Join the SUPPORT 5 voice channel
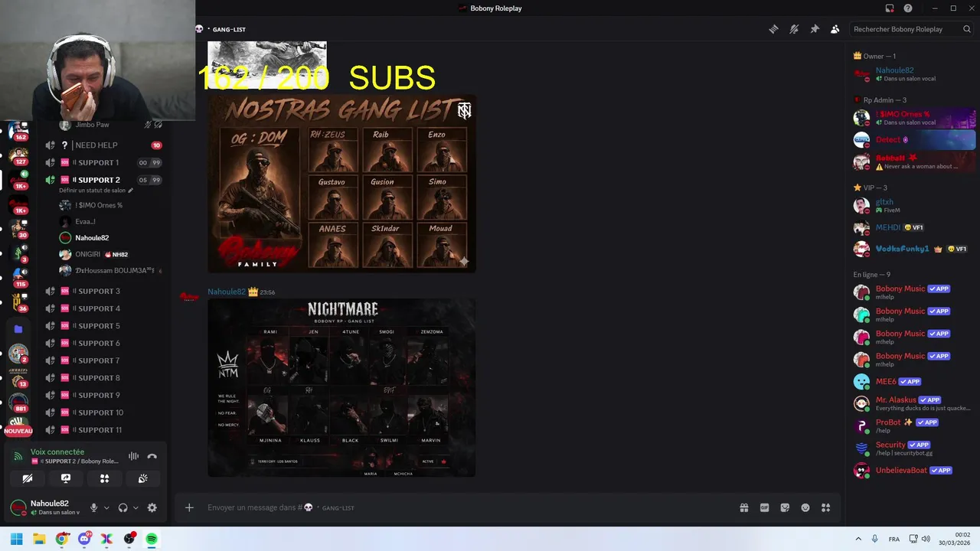The width and height of the screenshot is (980, 551). [x=103, y=326]
